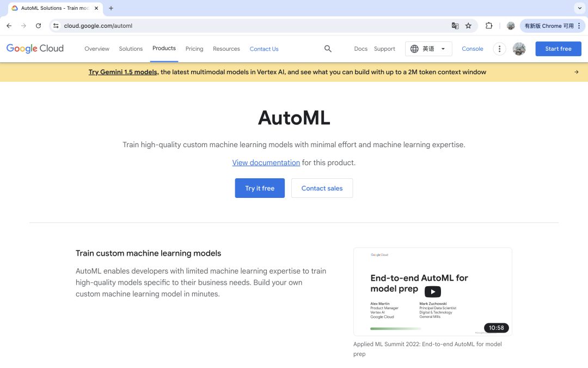Click the Try it free button
Viewport: 588px width, 368px height.
click(x=260, y=188)
